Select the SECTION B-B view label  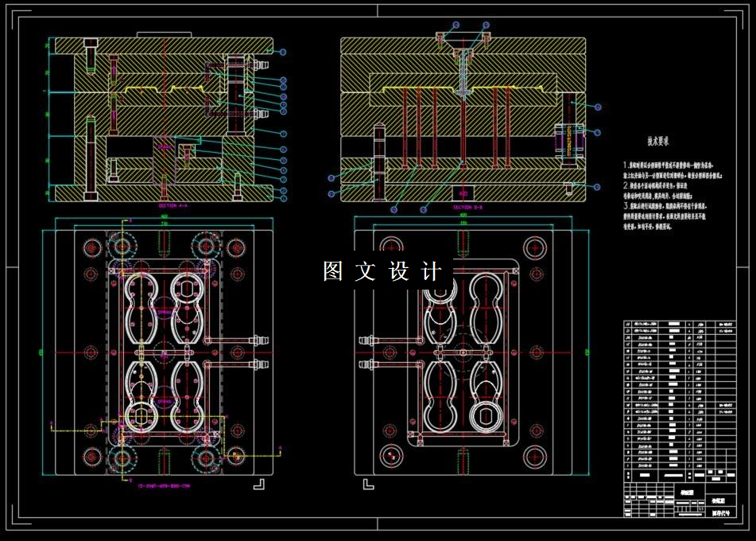coord(467,208)
